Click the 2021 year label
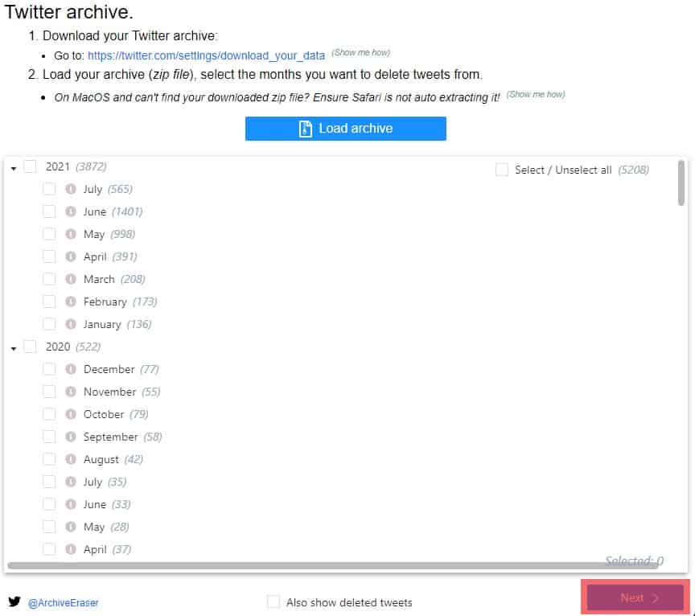 click(x=58, y=166)
